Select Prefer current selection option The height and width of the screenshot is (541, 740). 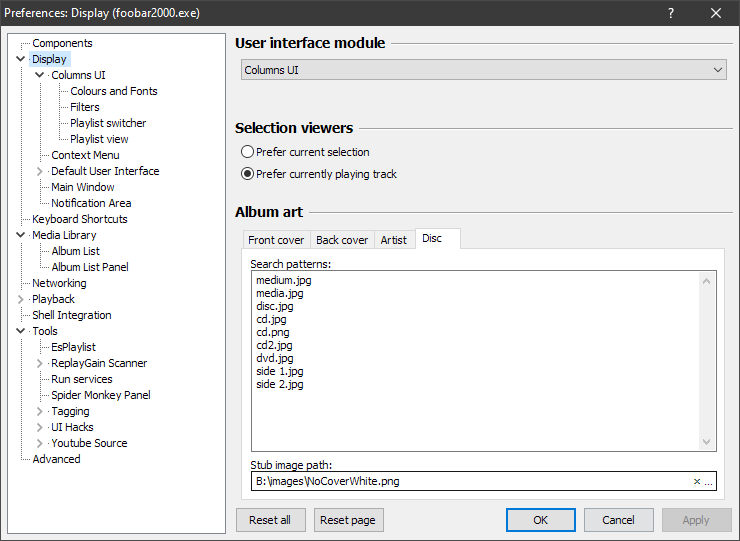coord(247,152)
